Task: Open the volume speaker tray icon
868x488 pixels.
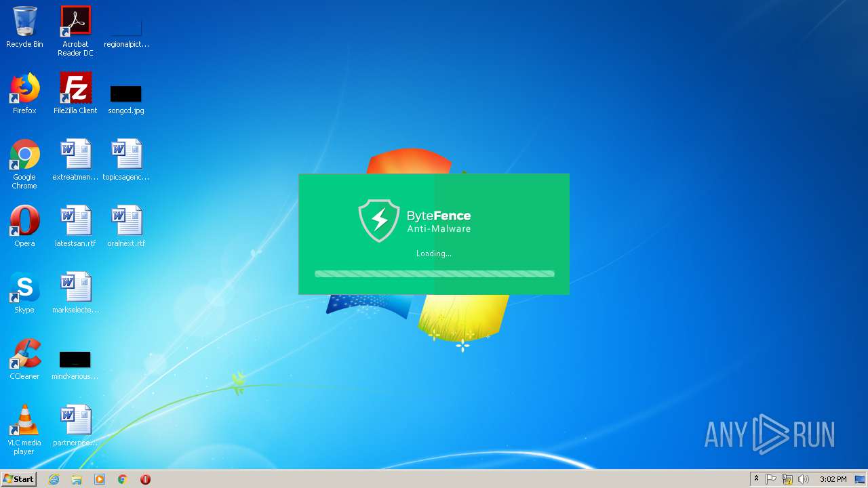Action: click(804, 479)
